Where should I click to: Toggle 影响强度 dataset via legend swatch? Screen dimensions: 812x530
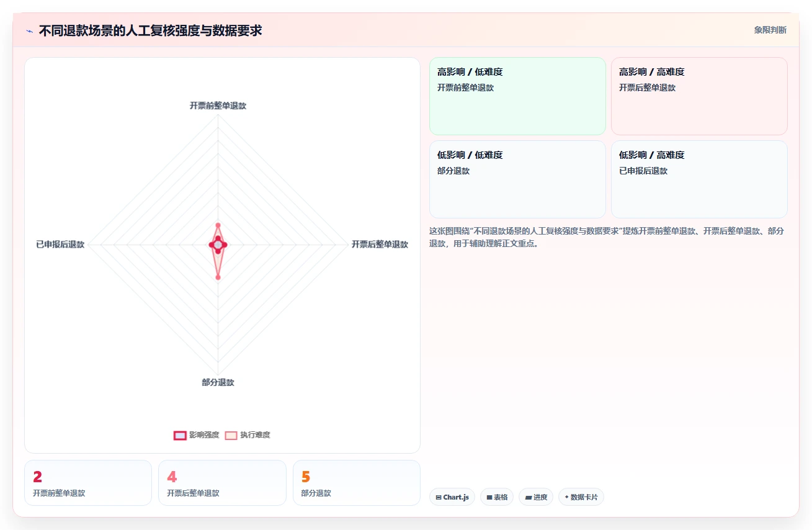[180, 435]
